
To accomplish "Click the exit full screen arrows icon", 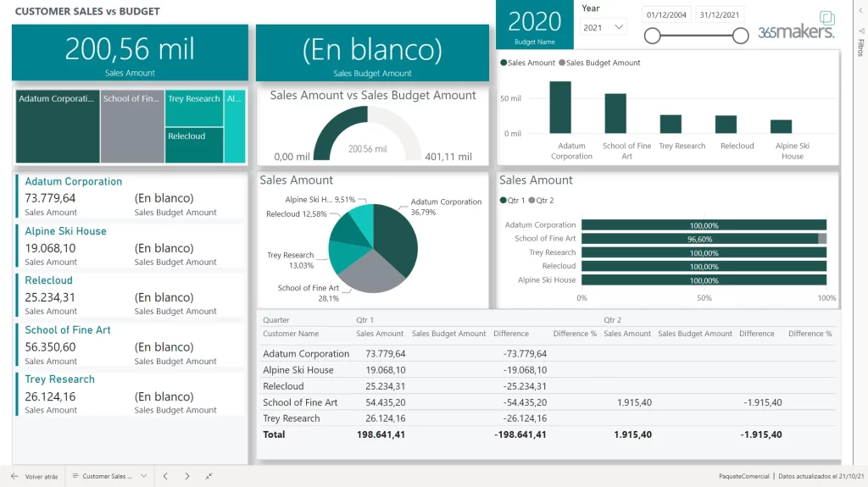I will pyautogui.click(x=209, y=477).
